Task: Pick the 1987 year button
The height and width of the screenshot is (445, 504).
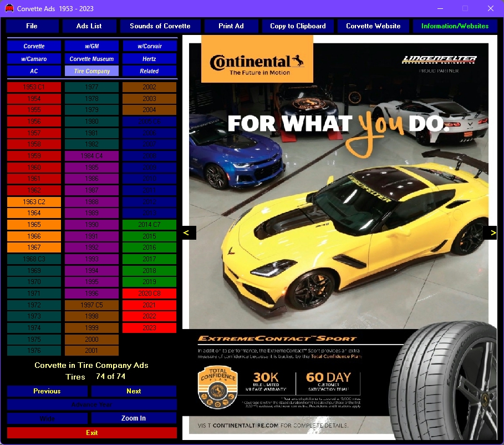Action: tap(91, 190)
